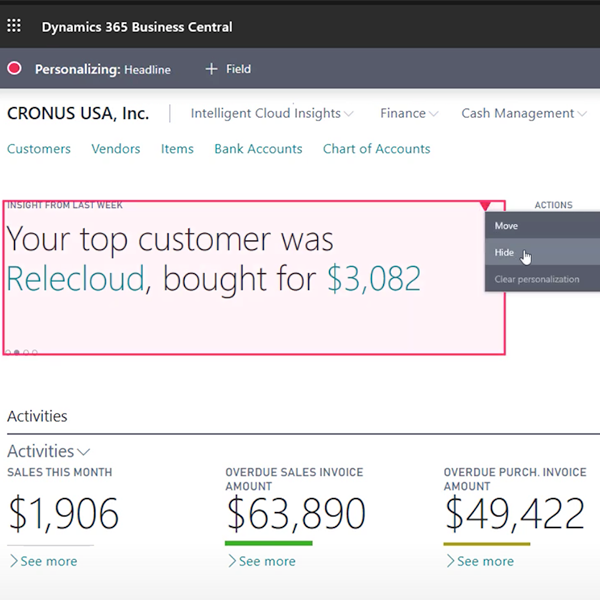Click the Overdue Sales Invoice Amount caption
Viewport: 600px width, 600px height.
point(294,479)
